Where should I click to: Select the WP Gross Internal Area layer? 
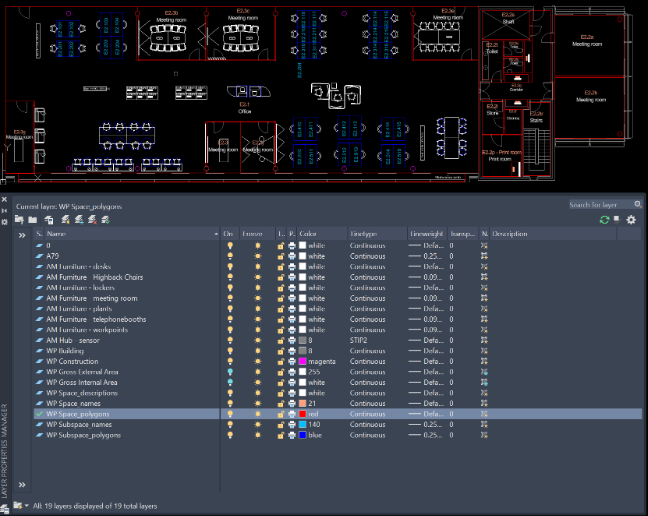click(x=82, y=383)
